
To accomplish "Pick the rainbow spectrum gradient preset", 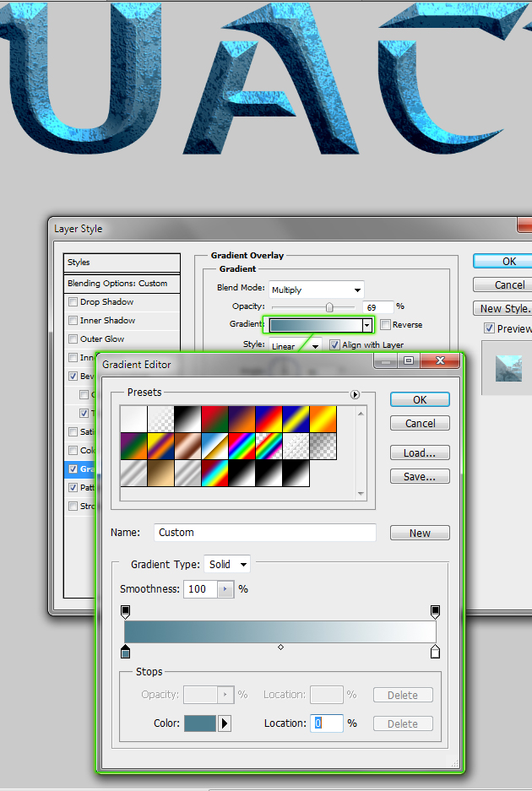I will pyautogui.click(x=240, y=446).
